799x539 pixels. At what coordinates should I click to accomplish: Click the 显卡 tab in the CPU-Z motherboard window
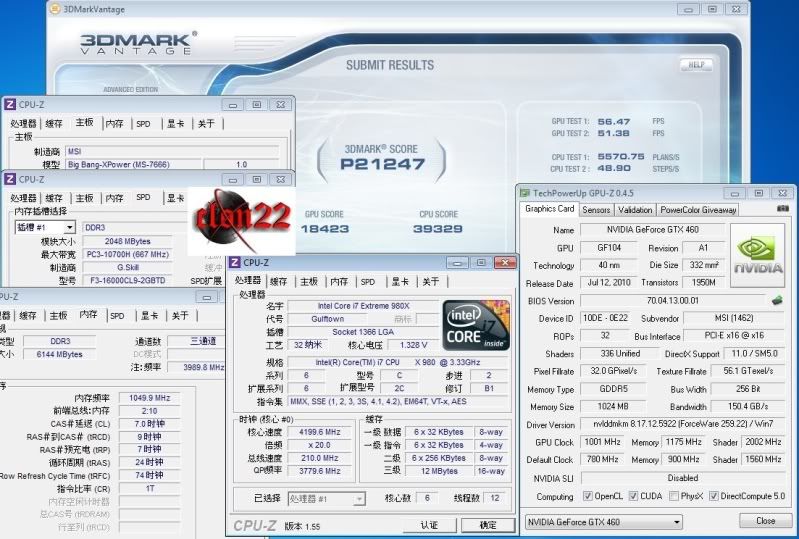pyautogui.click(x=176, y=123)
